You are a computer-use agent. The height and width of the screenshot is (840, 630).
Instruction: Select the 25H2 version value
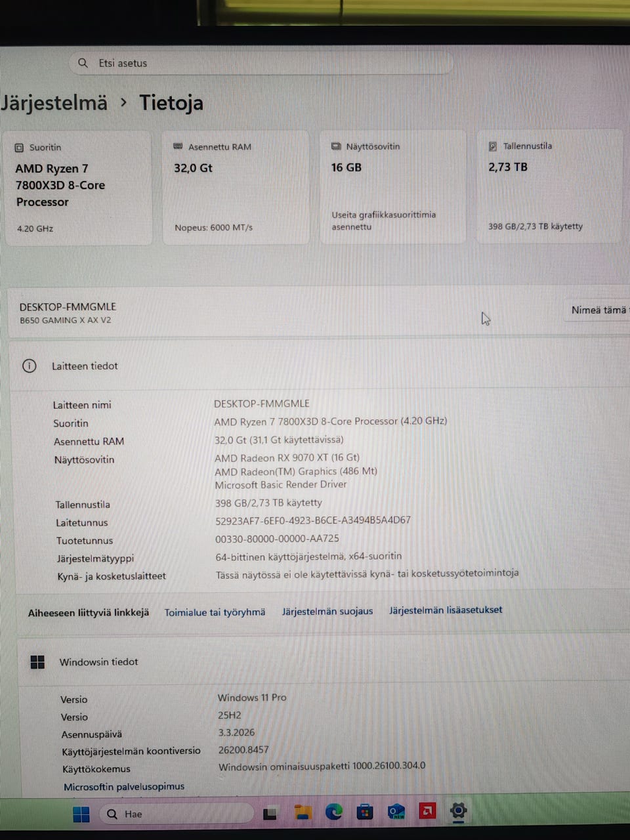click(230, 715)
